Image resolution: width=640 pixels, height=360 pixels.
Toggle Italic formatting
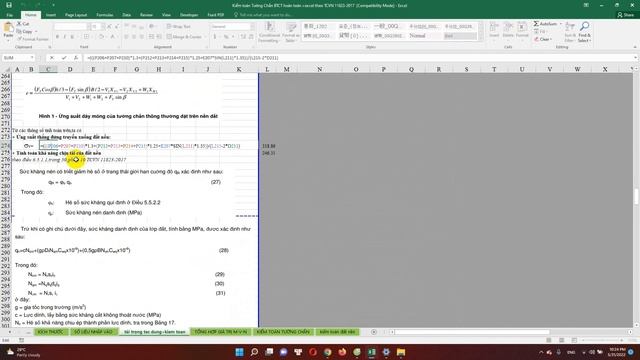pos(64,37)
